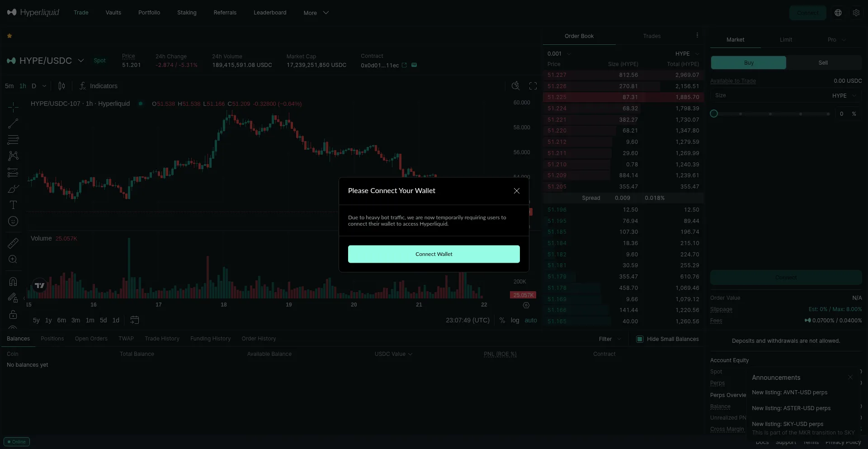Open the candlestick chart style icon
This screenshot has height=449, width=868.
61,86
